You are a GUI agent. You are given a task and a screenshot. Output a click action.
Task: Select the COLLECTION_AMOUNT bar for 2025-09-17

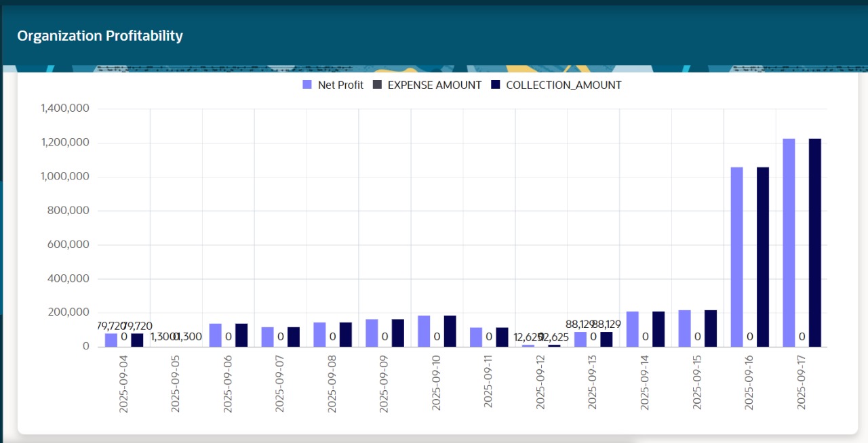(x=814, y=242)
